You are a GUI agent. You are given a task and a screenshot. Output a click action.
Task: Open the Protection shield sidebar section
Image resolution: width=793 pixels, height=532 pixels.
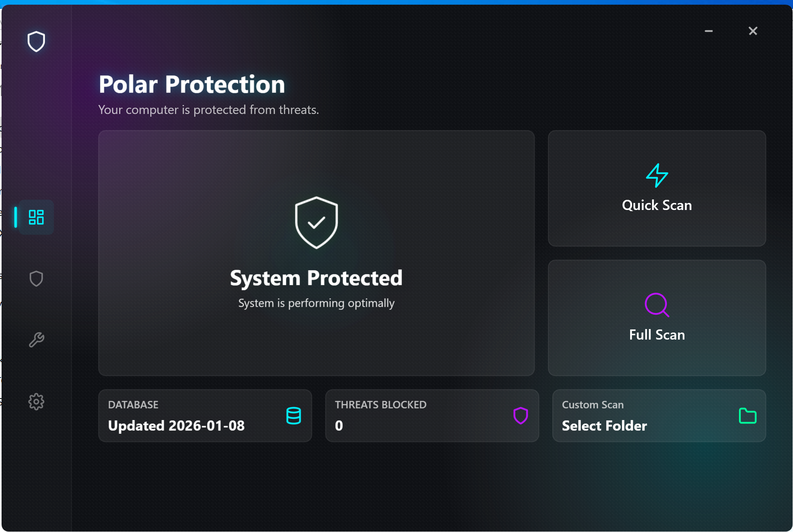pos(36,279)
